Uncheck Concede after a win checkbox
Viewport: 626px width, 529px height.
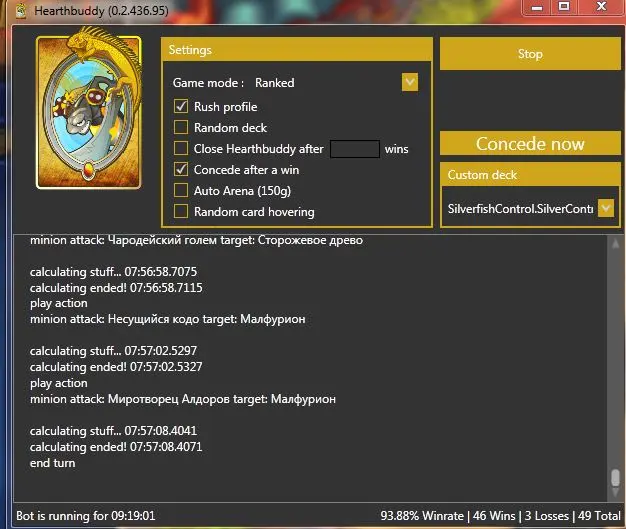(x=181, y=169)
